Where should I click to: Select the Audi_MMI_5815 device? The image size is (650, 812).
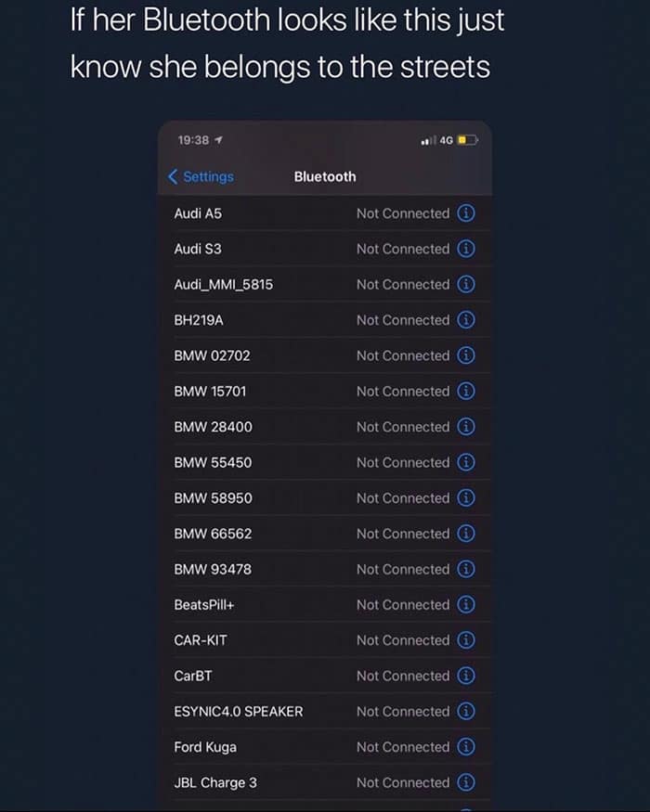coord(224,285)
